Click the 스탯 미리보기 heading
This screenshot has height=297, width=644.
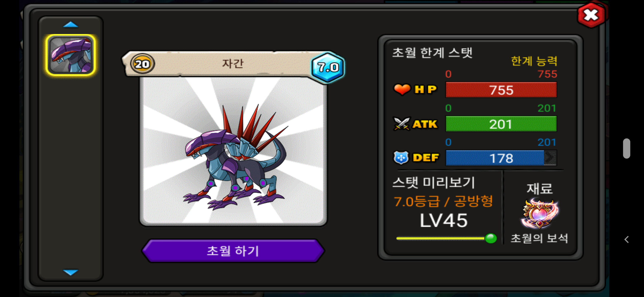(434, 182)
